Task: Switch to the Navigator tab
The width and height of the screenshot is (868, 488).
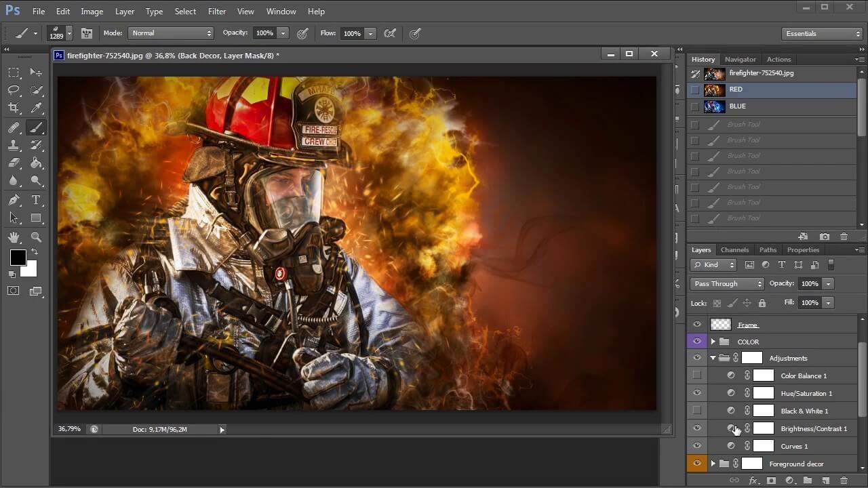Action: coord(740,60)
